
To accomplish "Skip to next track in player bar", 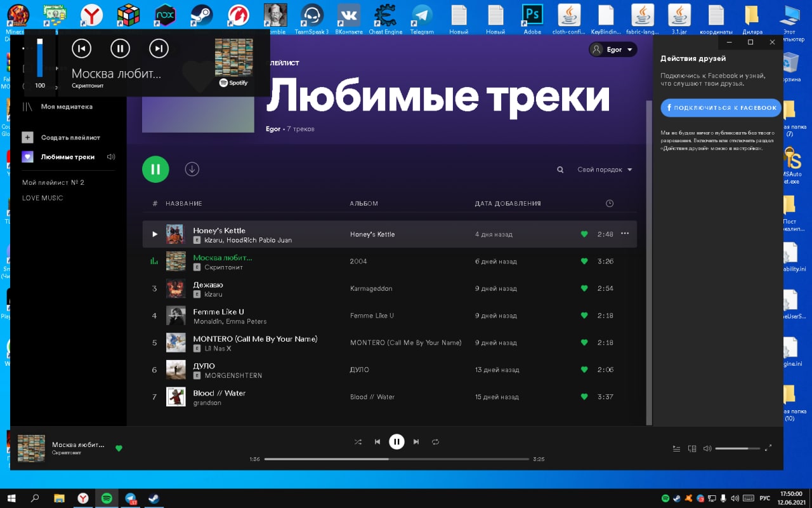I will (416, 442).
